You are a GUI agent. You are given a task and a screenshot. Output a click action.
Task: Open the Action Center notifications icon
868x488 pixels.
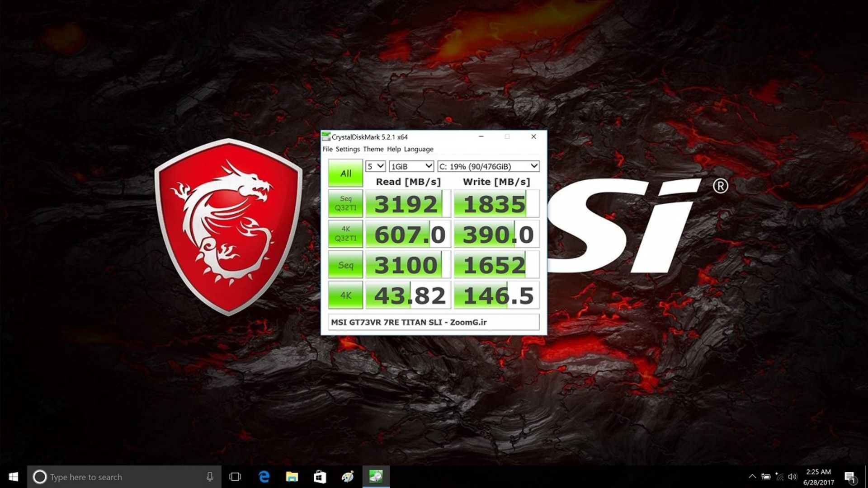[x=850, y=477]
